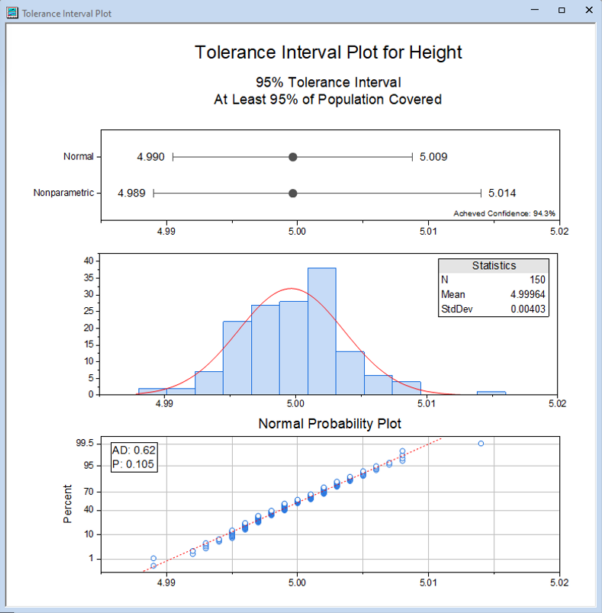
Task: Minimize the Tolerance Interval Plot window
Action: (x=530, y=10)
